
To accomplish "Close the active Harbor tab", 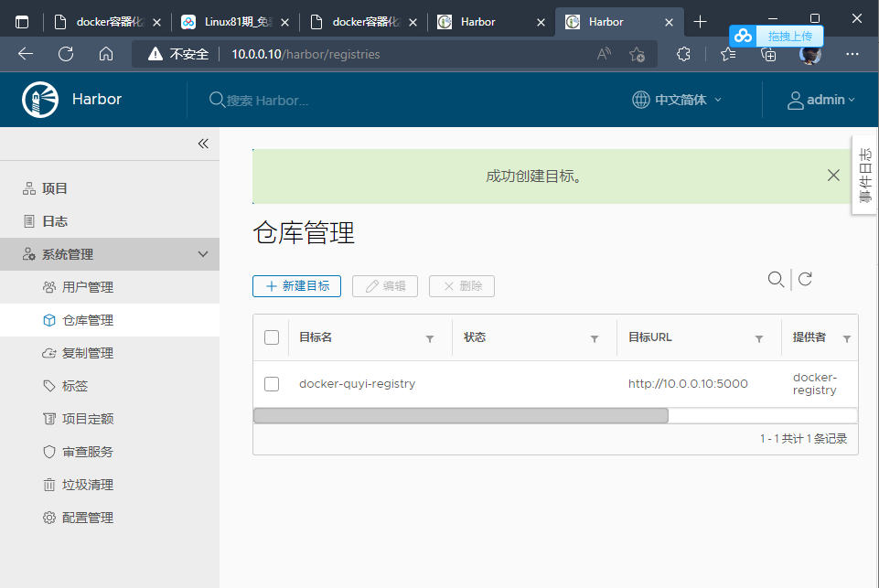I will pos(669,23).
